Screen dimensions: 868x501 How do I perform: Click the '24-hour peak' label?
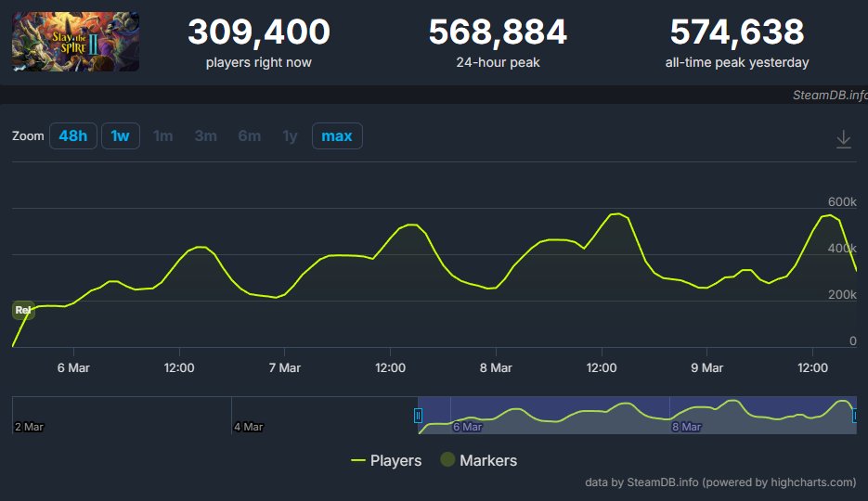[x=498, y=62]
